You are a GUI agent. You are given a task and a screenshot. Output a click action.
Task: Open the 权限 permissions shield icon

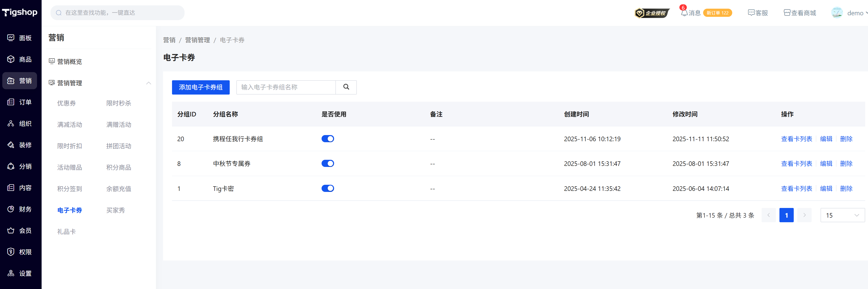pyautogui.click(x=11, y=252)
